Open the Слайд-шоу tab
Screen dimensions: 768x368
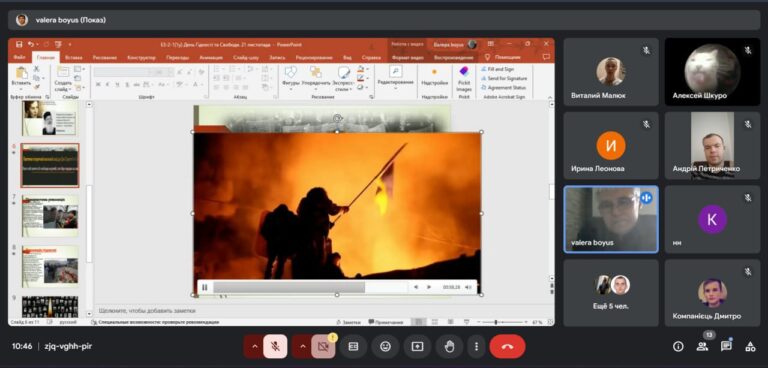point(246,57)
